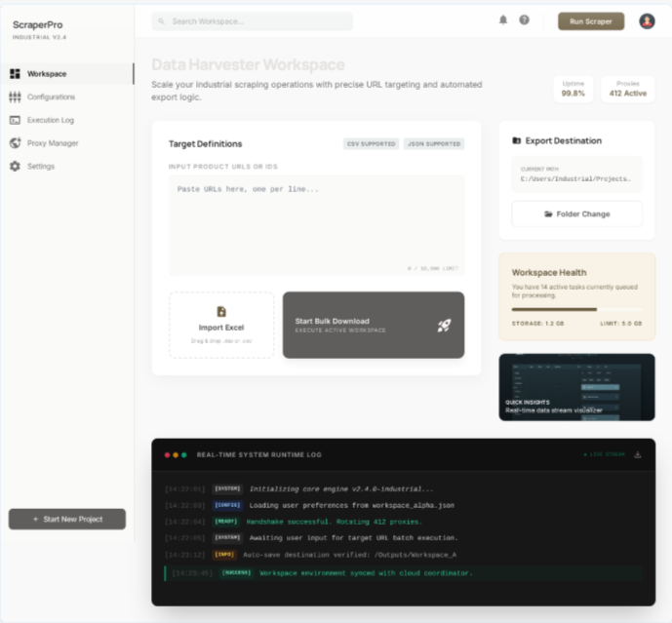Click the JSON SUPPORTED badge

[434, 144]
